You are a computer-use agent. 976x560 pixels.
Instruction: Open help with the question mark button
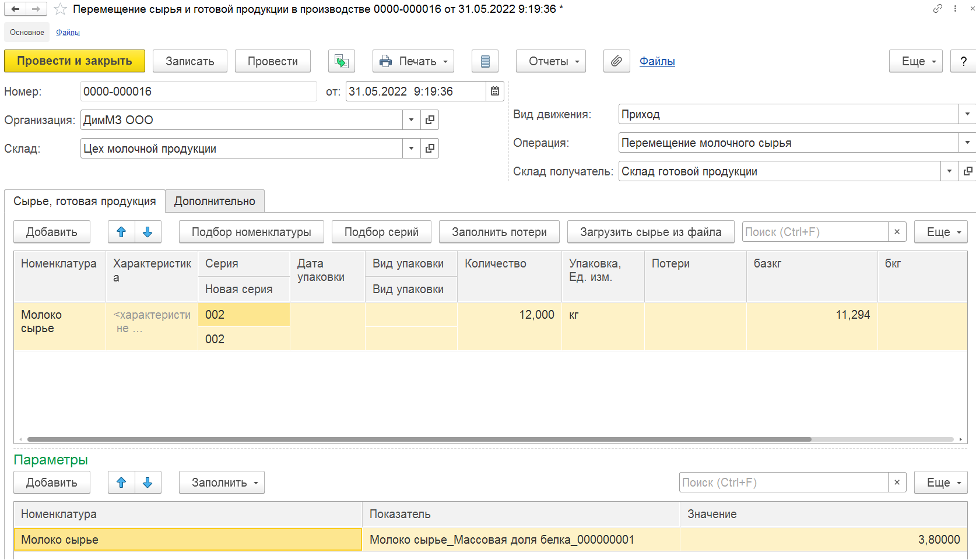point(963,61)
